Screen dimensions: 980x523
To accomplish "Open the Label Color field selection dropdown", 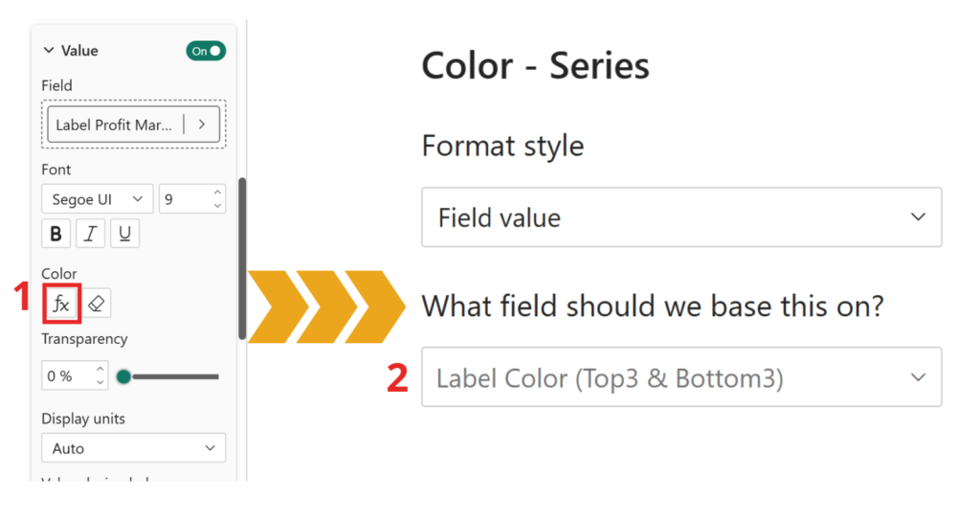I will (681, 377).
